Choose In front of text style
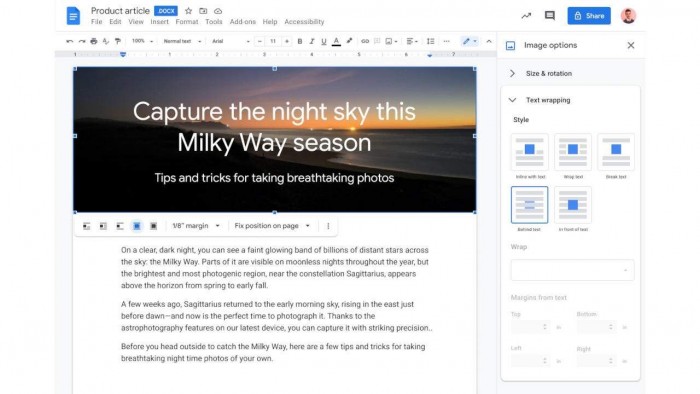This screenshot has width=700, height=394. pos(573,205)
